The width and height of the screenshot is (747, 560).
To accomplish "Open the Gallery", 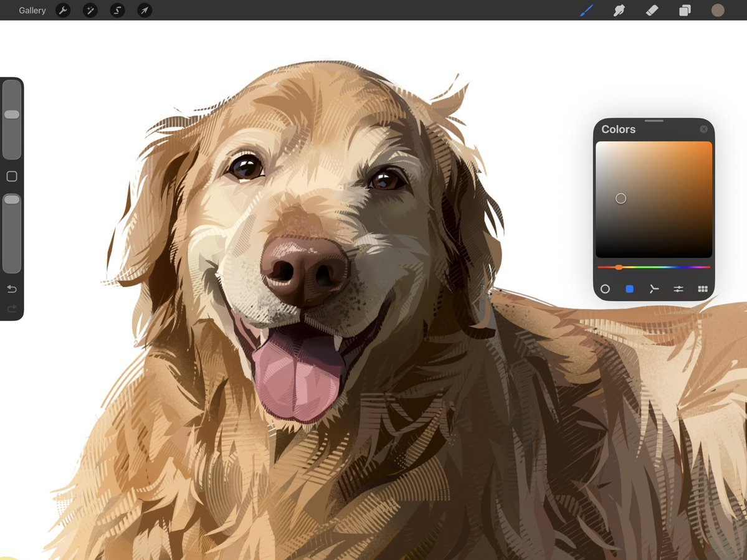I will tap(32, 10).
